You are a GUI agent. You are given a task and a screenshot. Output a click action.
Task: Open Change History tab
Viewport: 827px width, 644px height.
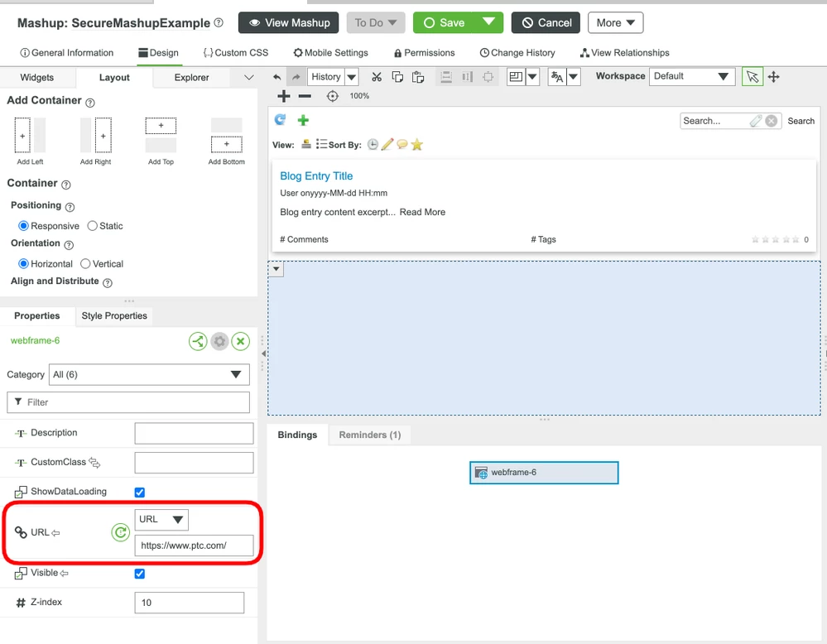coord(517,53)
